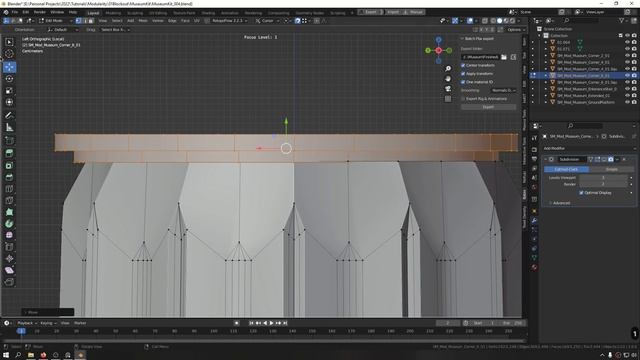
Task: Jump to the timeline end frame button
Action: 285,323
